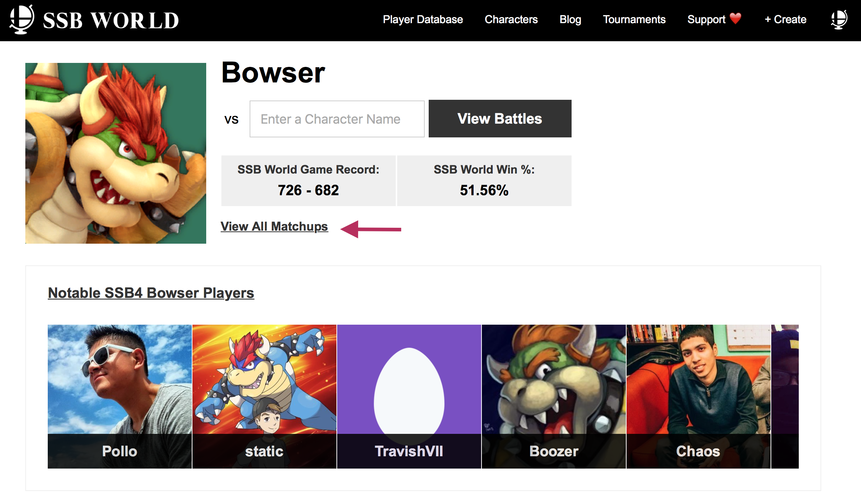Open Notable SSB4 Bowser Players heading link
This screenshot has height=504, width=861.
pyautogui.click(x=151, y=293)
